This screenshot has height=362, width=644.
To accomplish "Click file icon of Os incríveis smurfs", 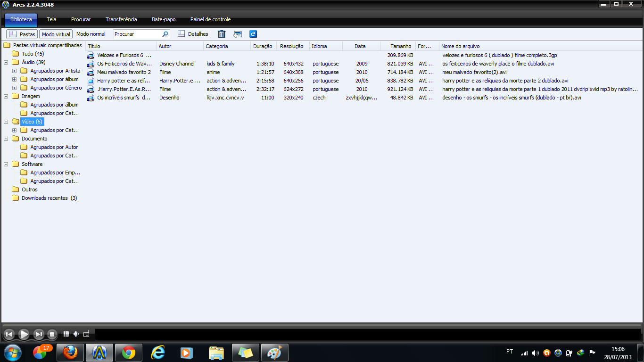I will [91, 98].
